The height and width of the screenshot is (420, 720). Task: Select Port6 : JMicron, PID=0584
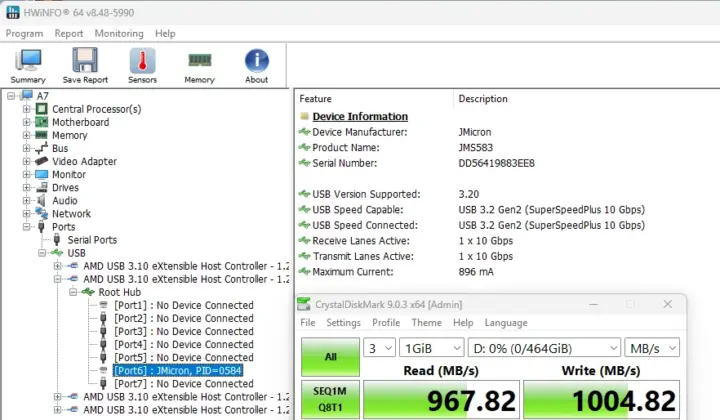(178, 370)
